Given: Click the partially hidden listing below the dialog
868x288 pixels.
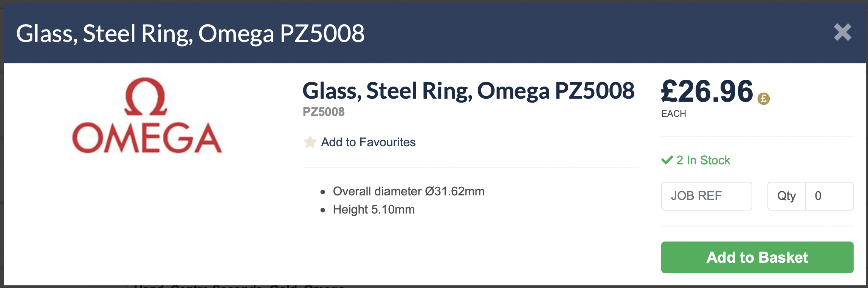Looking at the screenshot, I should pyautogui.click(x=238, y=286).
